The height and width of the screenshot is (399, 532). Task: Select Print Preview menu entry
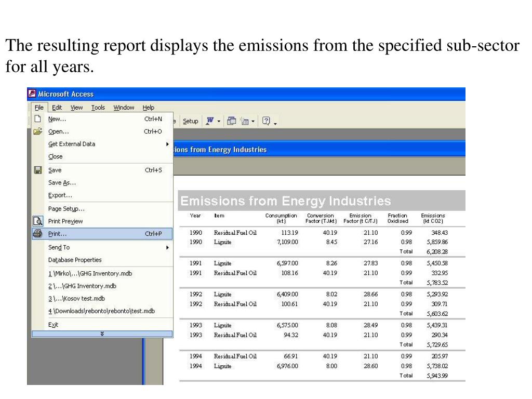(102, 221)
